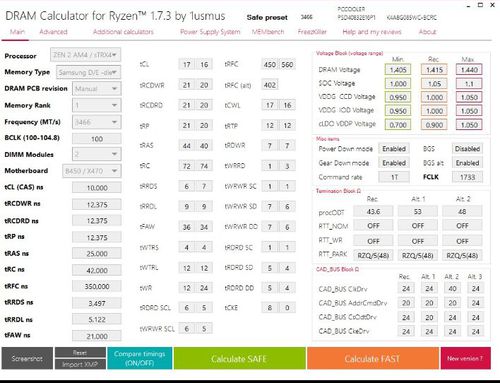Open the Power Supply System tab
This screenshot has height=383, width=500.
(x=210, y=32)
